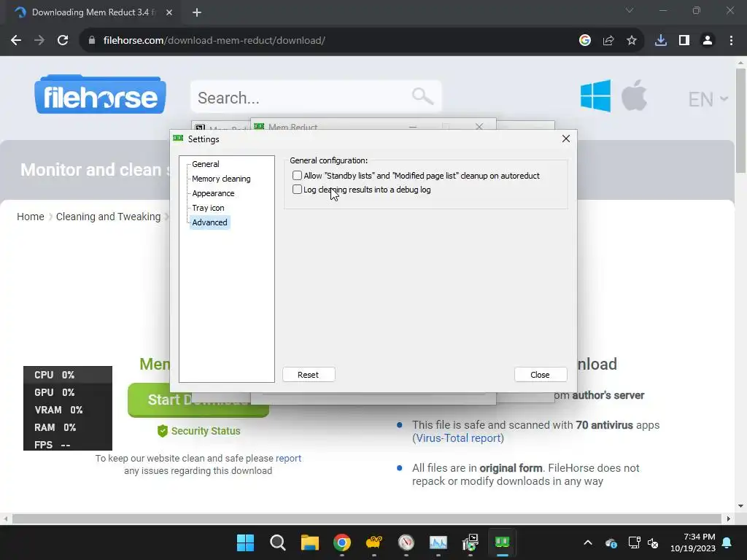747x560 pixels.
Task: Click the search magnifier icon
Action: click(x=422, y=96)
